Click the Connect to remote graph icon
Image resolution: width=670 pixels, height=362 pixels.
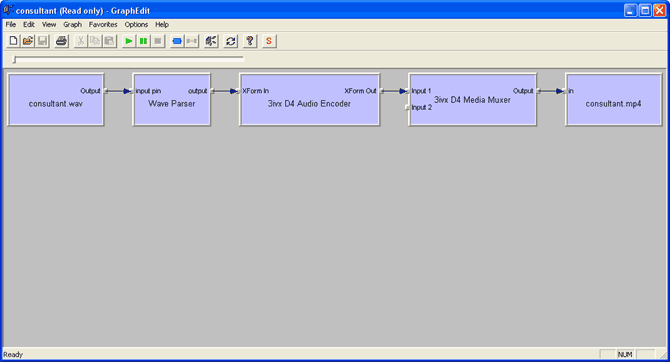[x=211, y=41]
